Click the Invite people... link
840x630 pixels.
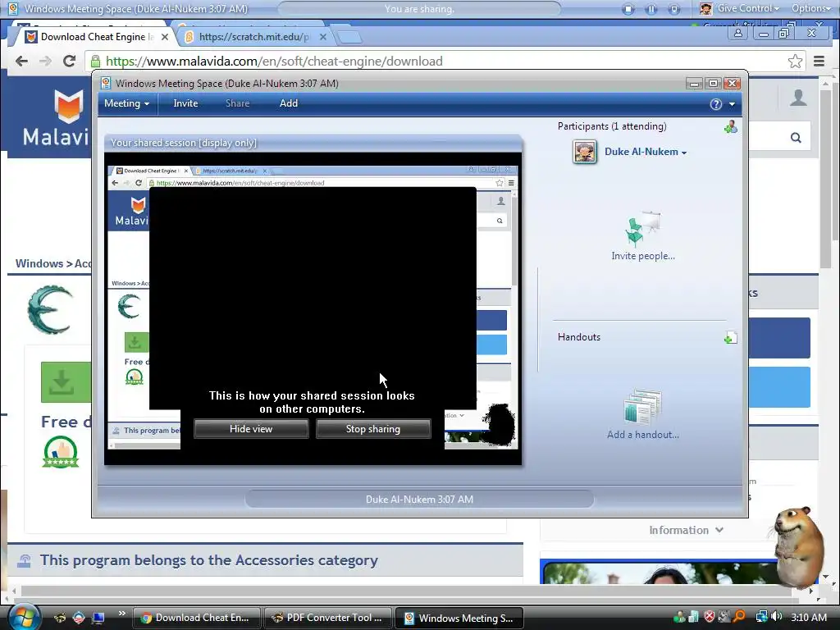643,256
